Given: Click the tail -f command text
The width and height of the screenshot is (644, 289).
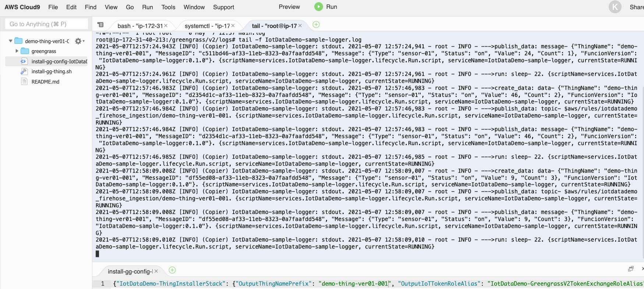Looking at the screenshot, I should click(x=300, y=40).
